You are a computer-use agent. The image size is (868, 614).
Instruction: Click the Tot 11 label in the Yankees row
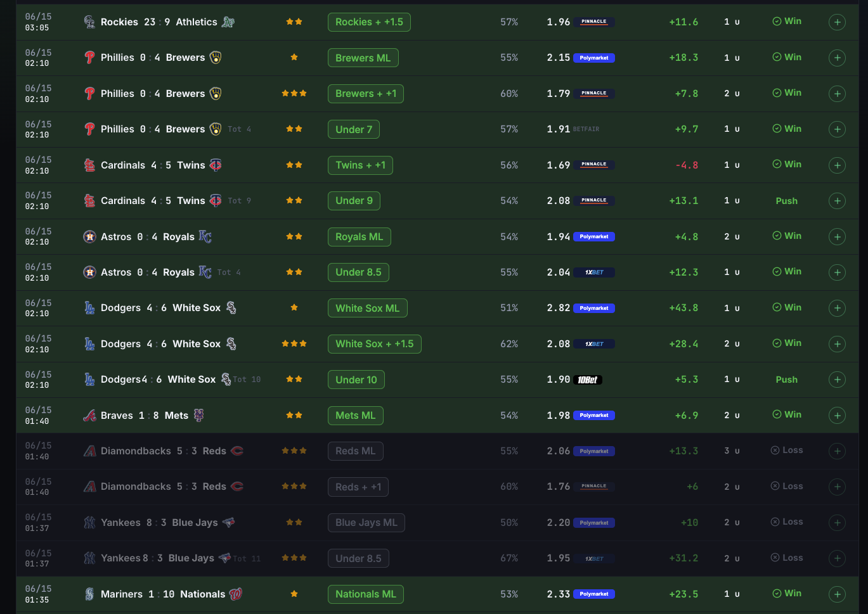[x=247, y=559]
